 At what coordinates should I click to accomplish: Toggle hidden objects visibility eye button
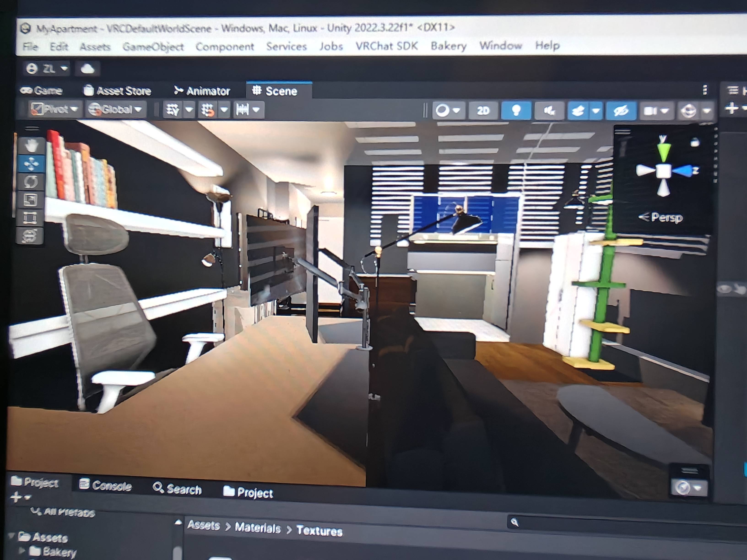click(621, 111)
